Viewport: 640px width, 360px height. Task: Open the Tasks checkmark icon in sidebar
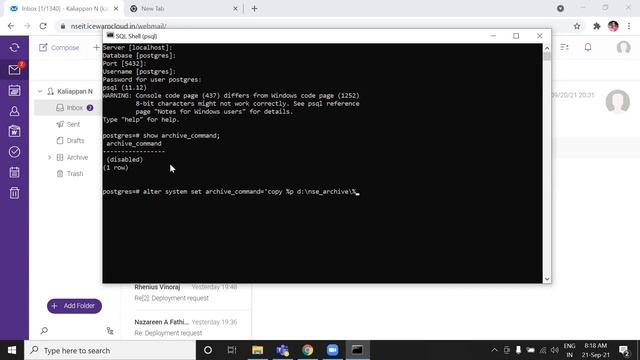tap(14, 152)
